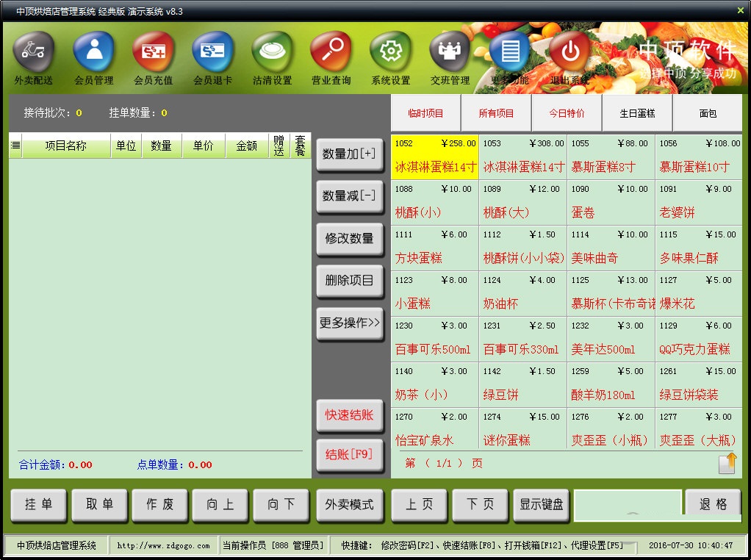Click the input field next to 退格
Viewport: 751px width, 560px height.
click(628, 506)
